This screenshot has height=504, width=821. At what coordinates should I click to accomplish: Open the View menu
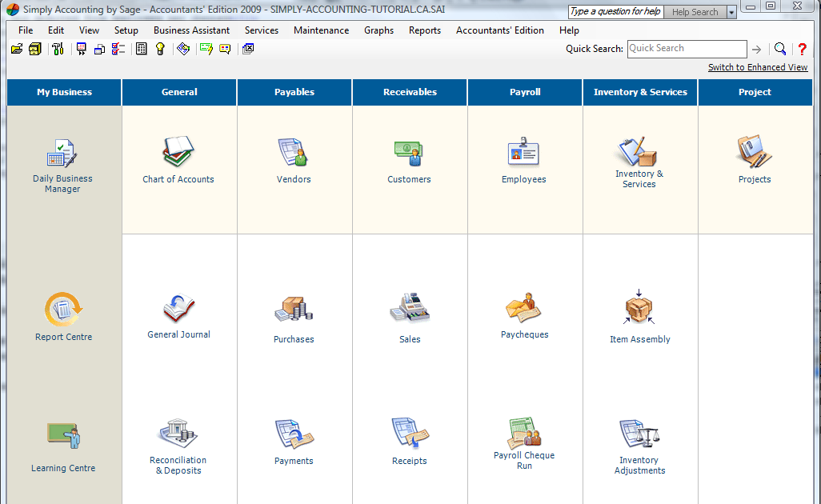coord(89,30)
